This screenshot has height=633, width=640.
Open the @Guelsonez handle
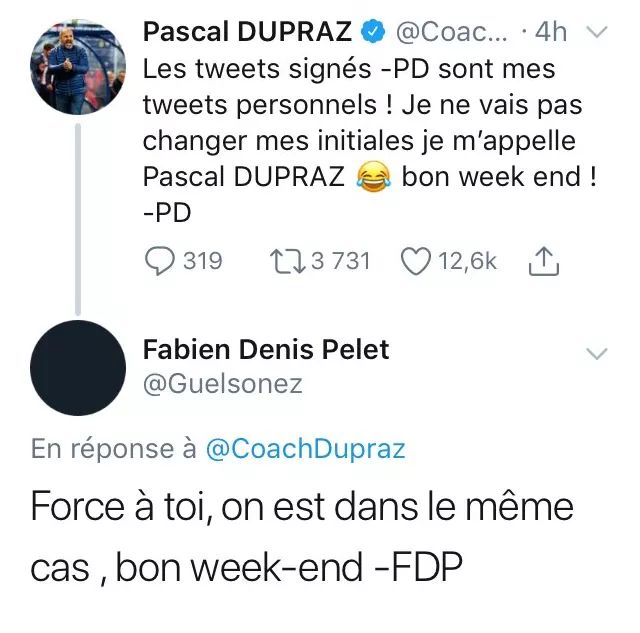coord(222,383)
